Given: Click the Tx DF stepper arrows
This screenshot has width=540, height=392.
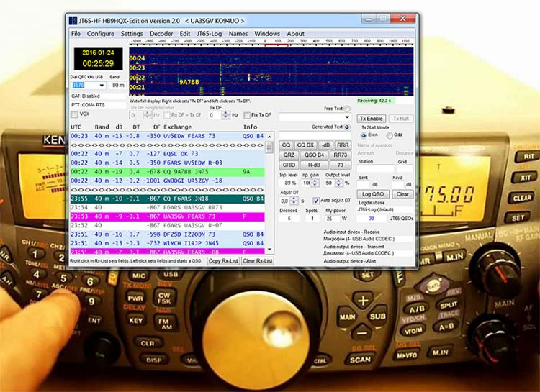Looking at the screenshot, I should pos(226,115).
